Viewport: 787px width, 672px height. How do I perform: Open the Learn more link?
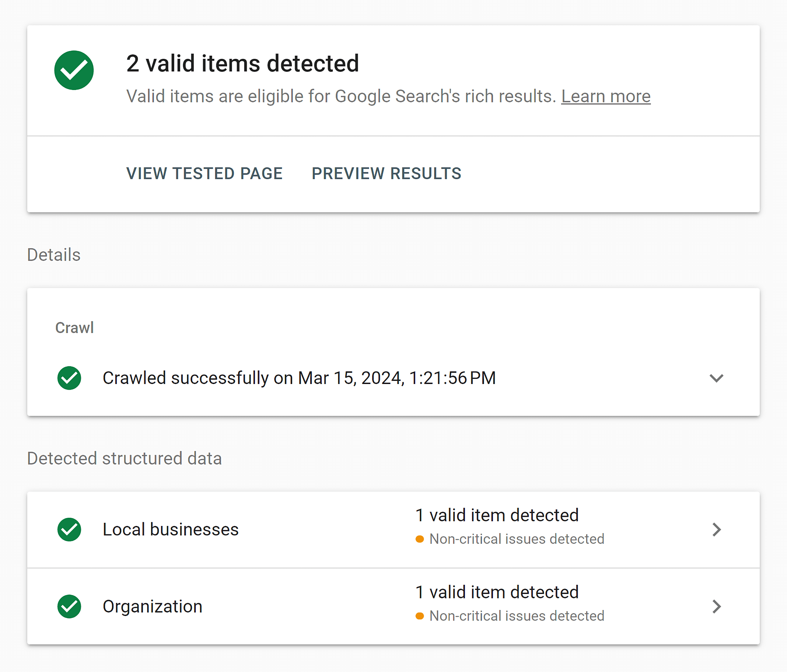(605, 96)
